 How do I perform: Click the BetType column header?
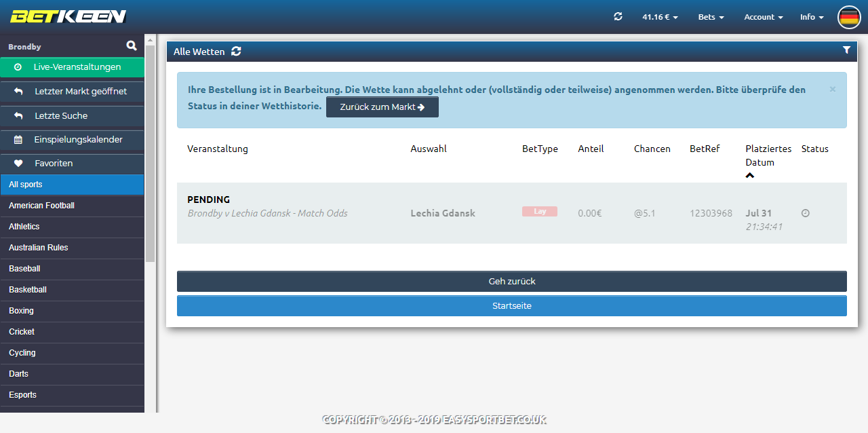(540, 149)
